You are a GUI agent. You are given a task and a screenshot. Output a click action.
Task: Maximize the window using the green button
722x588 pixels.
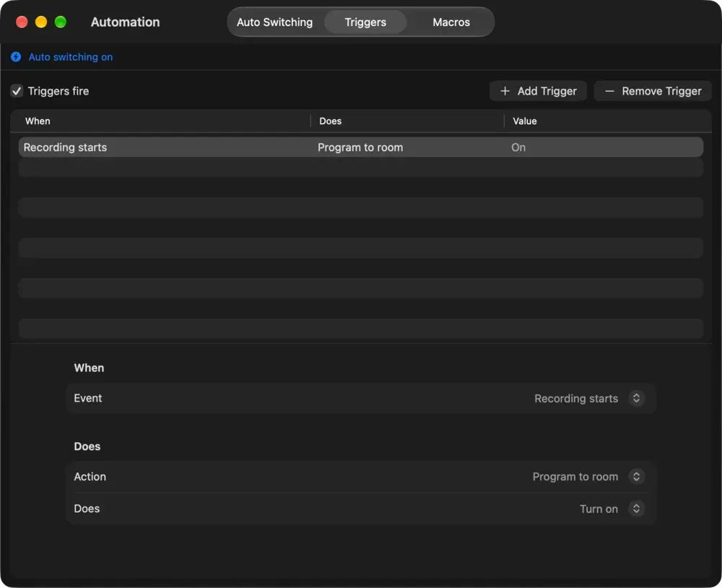61,22
